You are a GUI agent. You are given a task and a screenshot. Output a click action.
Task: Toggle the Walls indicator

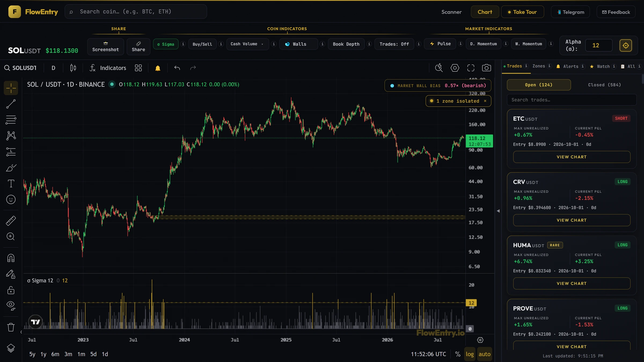tap(299, 44)
